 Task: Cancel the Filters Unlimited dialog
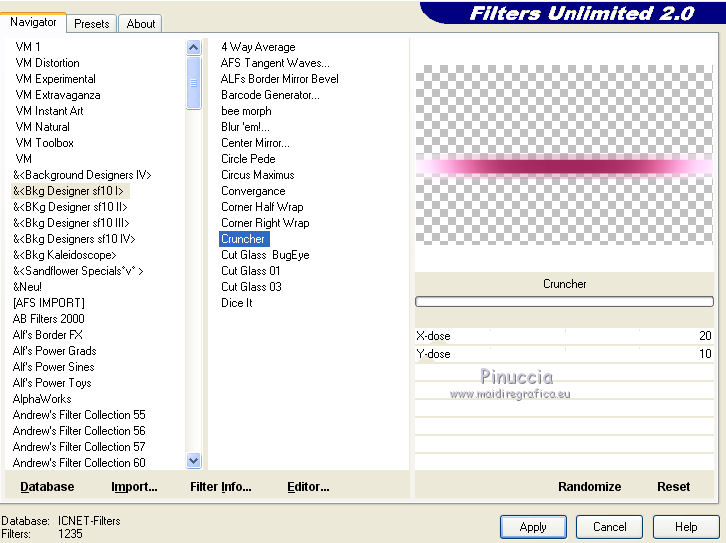click(609, 527)
